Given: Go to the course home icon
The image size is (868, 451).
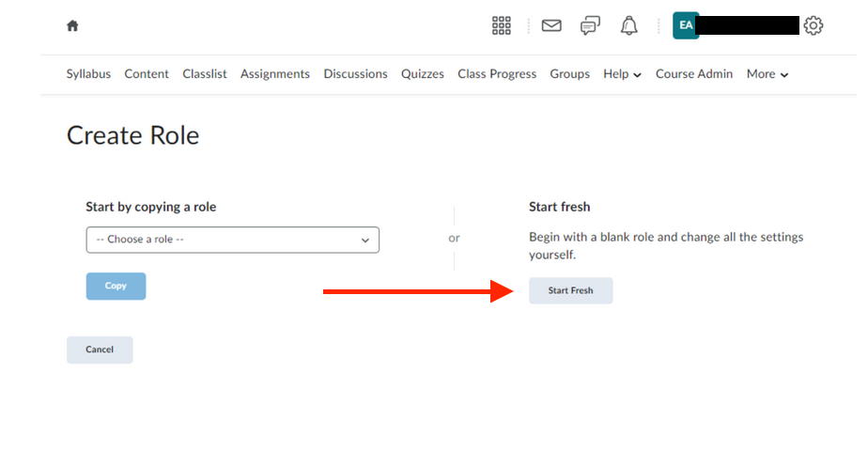Looking at the screenshot, I should tap(72, 26).
